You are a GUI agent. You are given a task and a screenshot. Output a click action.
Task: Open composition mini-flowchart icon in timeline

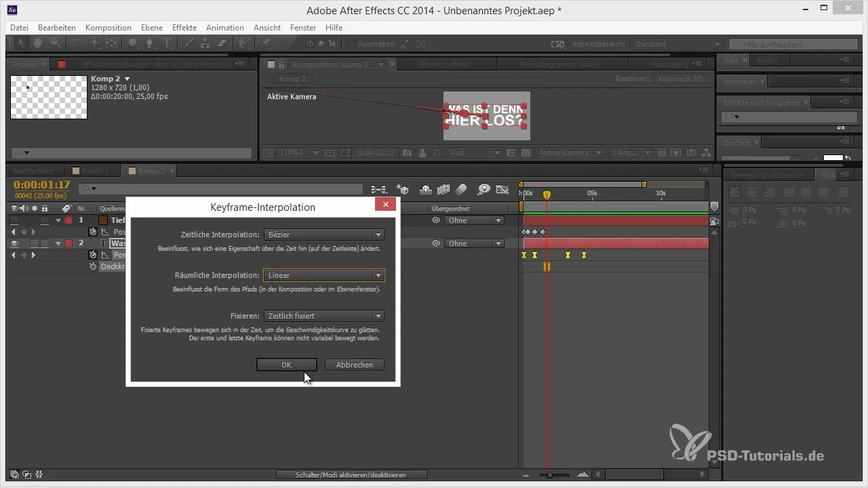(x=378, y=189)
